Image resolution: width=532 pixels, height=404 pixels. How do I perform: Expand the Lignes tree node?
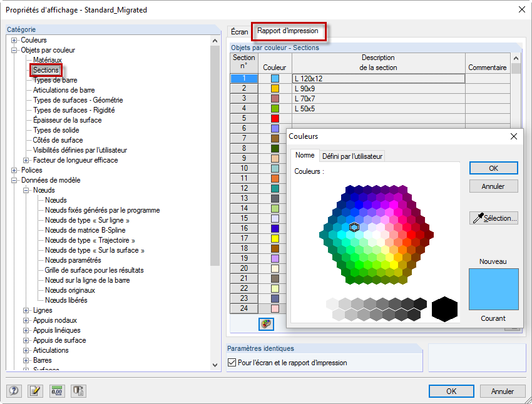click(x=26, y=310)
